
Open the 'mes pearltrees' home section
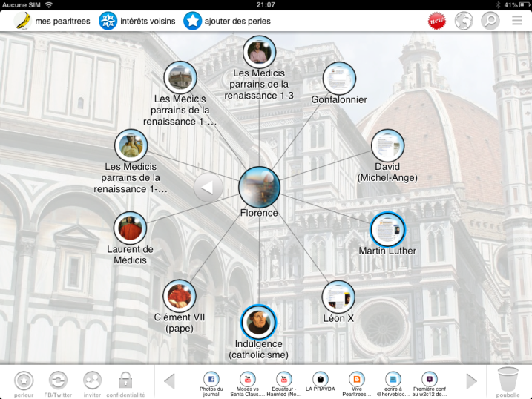52,21
